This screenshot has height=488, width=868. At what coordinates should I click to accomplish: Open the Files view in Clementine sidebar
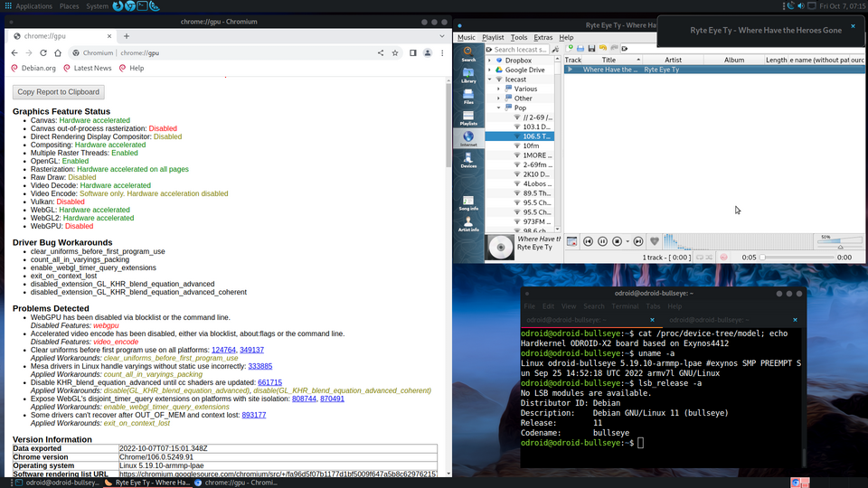[x=468, y=97]
